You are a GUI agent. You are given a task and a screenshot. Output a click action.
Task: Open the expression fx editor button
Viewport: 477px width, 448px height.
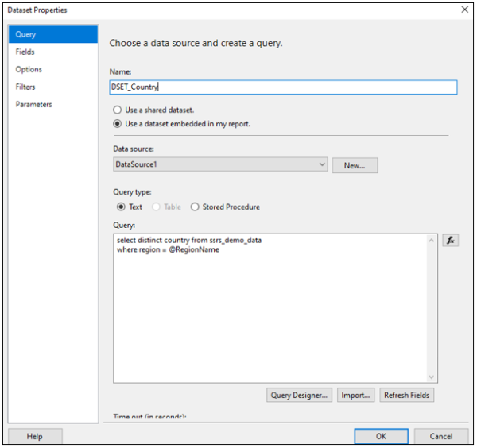coord(451,240)
